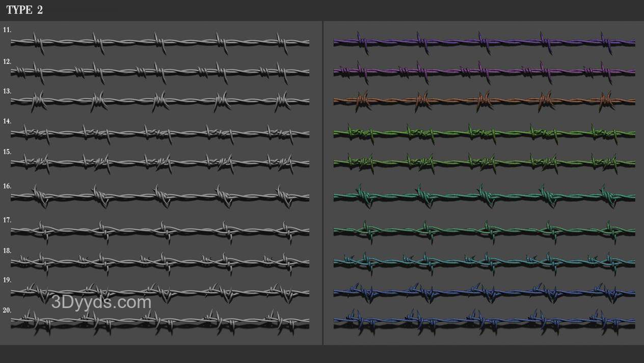Choose the gray barbed wire in row 16
644x363 pixels.
(160, 196)
